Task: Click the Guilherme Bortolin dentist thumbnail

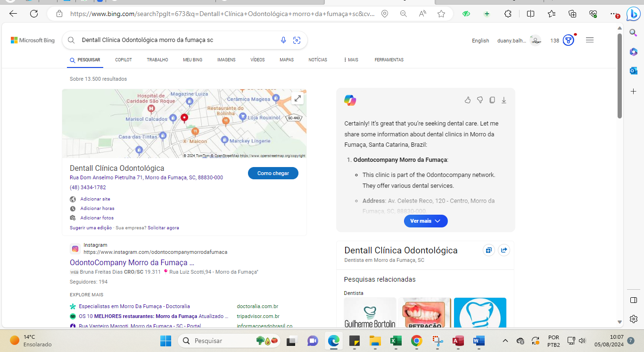Action: [x=370, y=312]
